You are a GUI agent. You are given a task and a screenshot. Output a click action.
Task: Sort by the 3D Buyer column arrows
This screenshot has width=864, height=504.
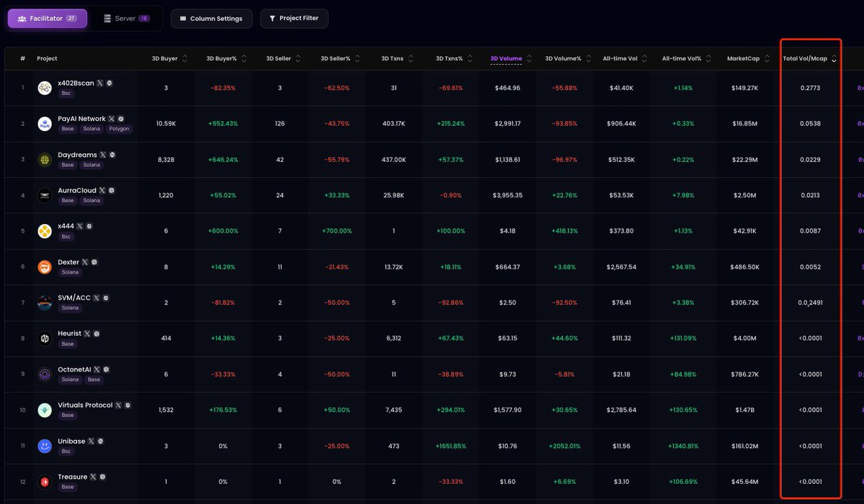click(x=185, y=59)
